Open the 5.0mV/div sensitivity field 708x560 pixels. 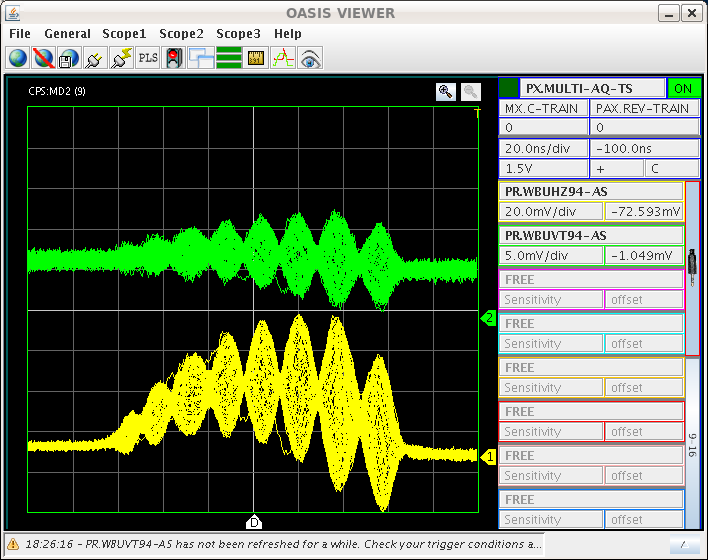pos(551,256)
